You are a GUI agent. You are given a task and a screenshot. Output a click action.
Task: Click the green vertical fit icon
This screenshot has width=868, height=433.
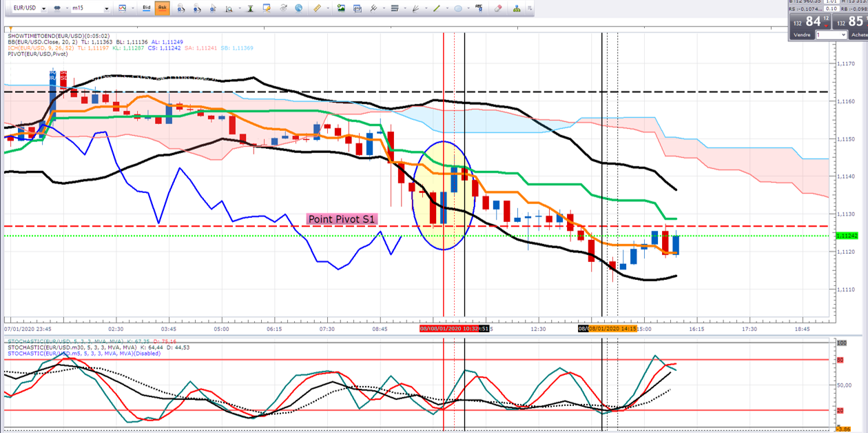pos(250,8)
